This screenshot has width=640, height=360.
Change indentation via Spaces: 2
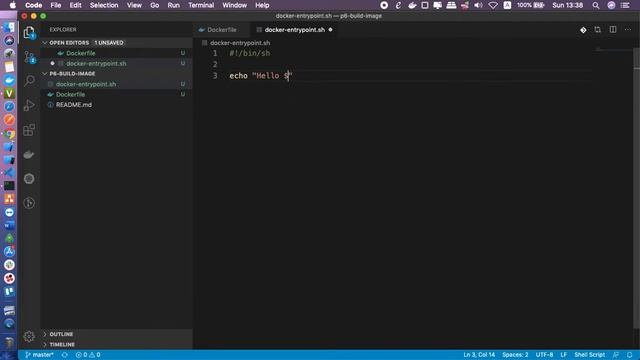[x=515, y=355]
